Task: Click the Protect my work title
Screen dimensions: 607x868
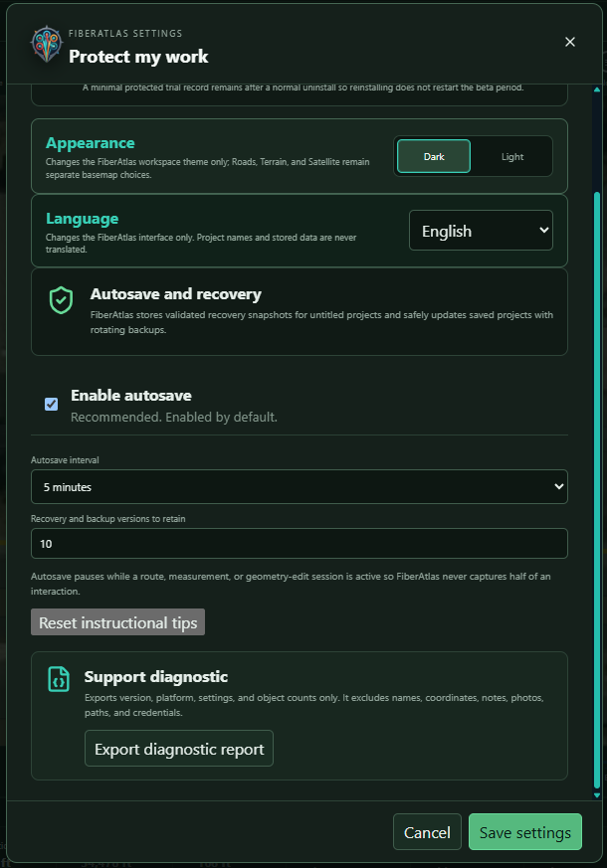Action: (138, 57)
